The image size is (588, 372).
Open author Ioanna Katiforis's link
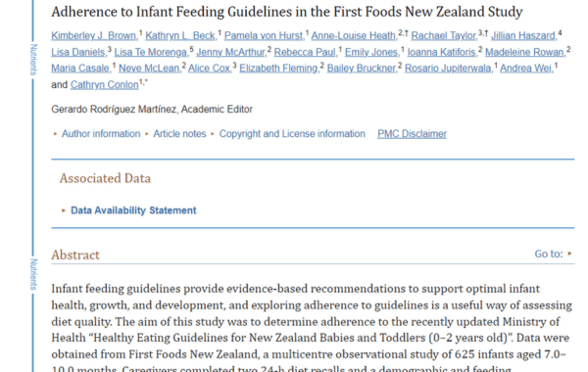click(442, 52)
